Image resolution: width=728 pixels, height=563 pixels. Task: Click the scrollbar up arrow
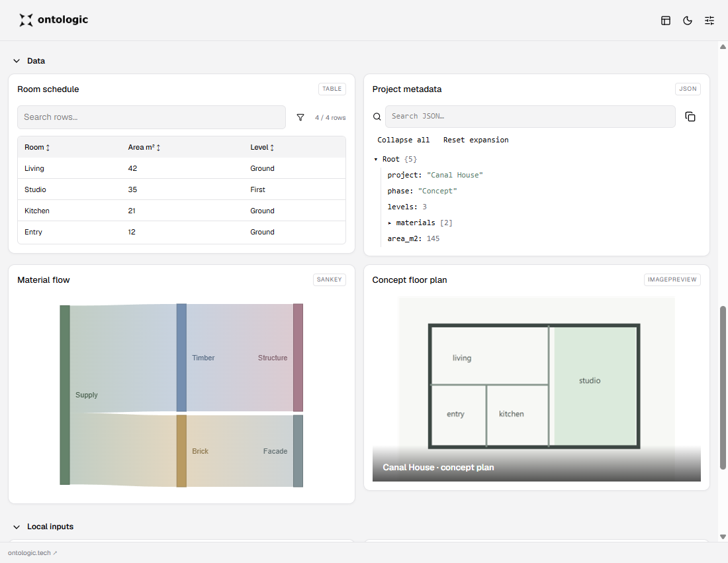pos(723,46)
